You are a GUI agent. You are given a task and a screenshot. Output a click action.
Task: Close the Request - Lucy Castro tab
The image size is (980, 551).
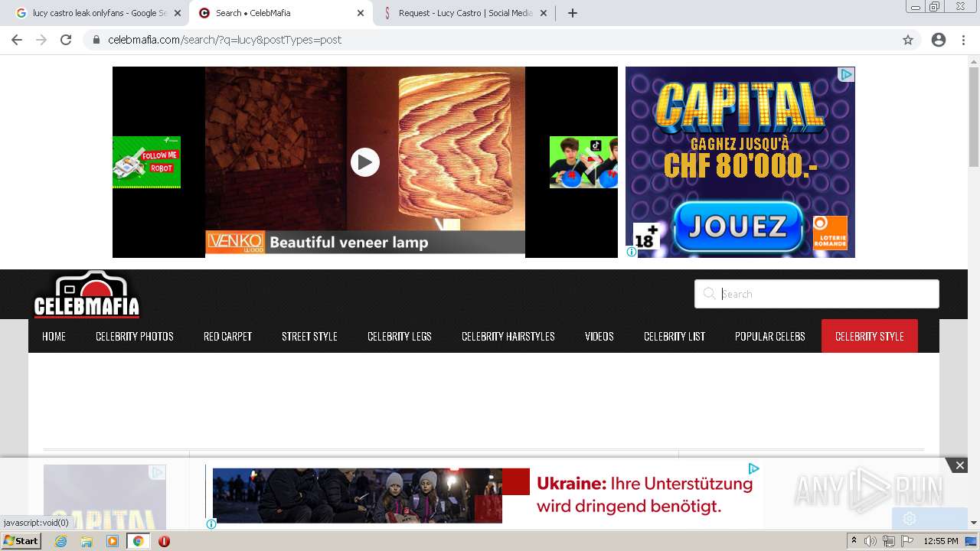[x=544, y=13]
